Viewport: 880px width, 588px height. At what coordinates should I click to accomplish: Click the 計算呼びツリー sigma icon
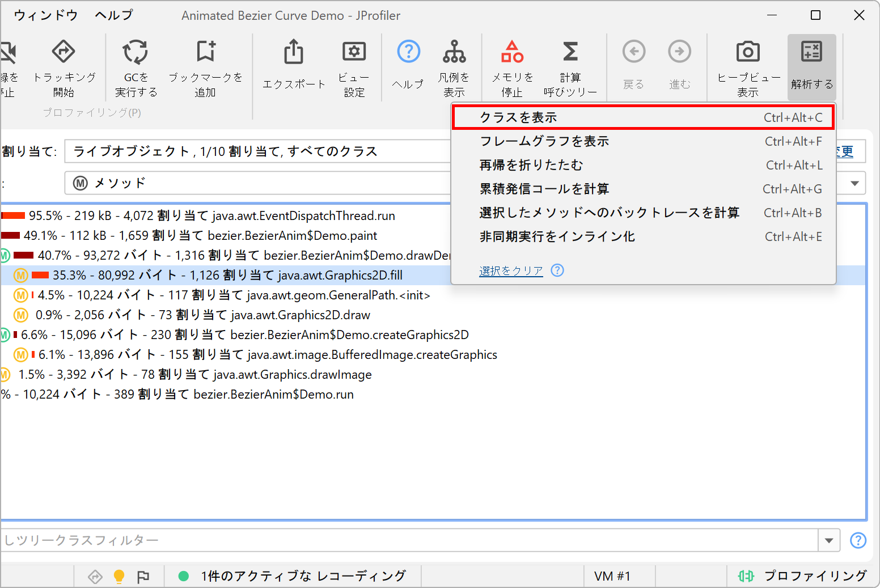[570, 52]
